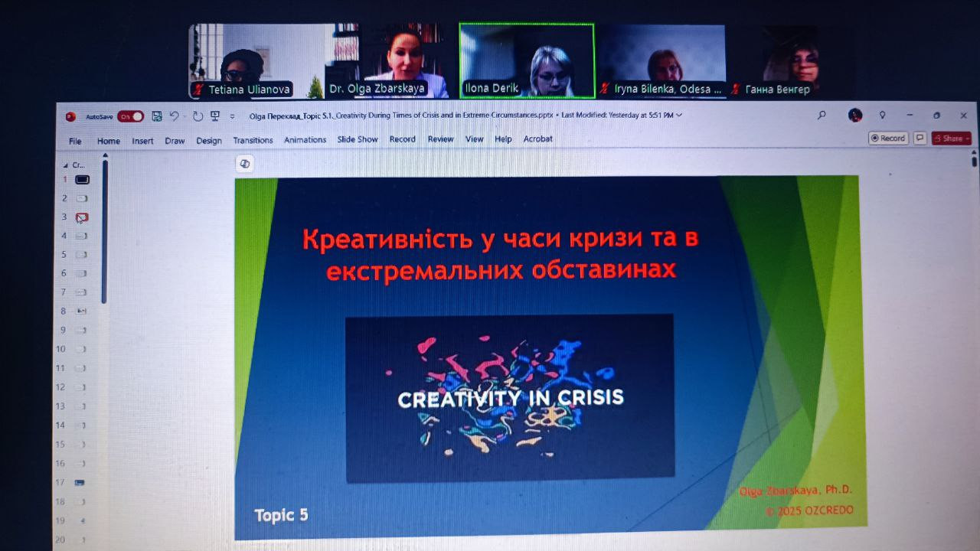
Task: Select slide 4 thumbnail
Action: 81,236
